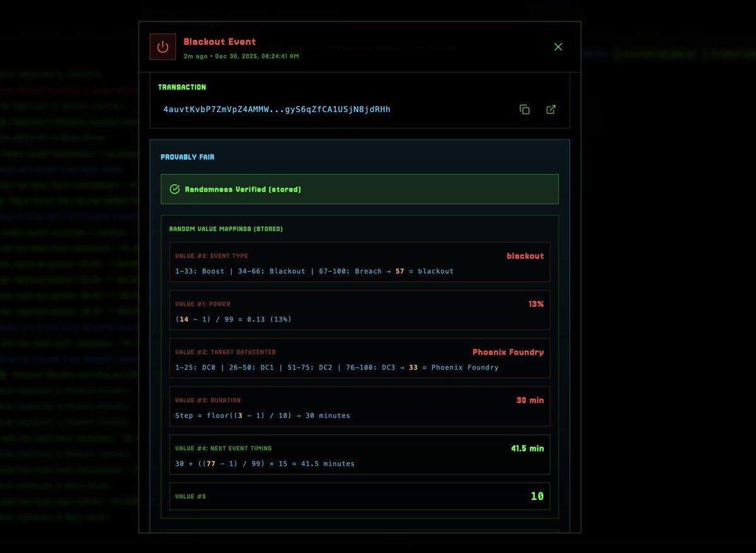Select Value #2 Target Datacenter label

[225, 352]
